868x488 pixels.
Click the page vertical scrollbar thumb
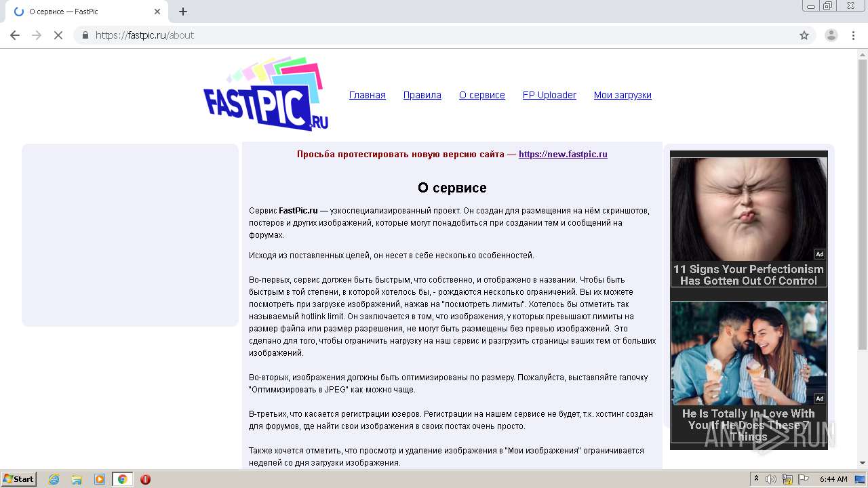(x=863, y=205)
